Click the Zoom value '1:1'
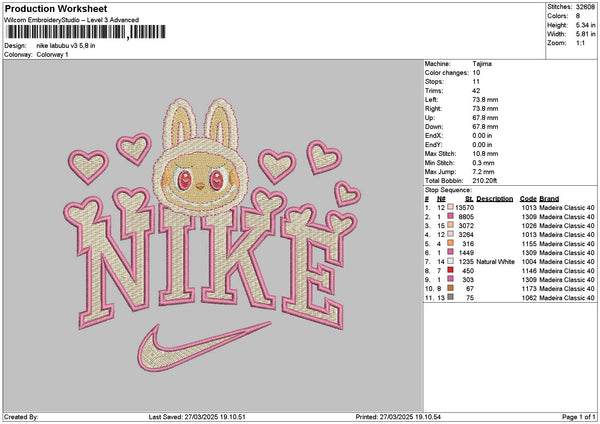 (x=580, y=43)
